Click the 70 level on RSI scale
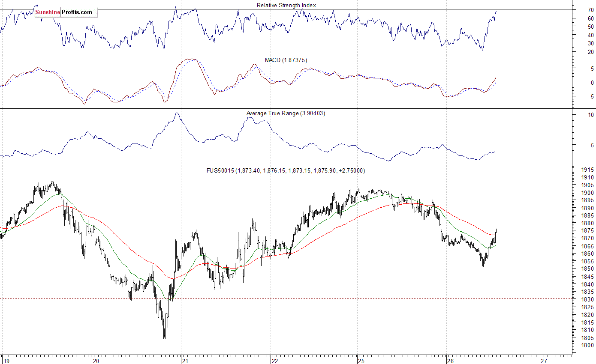Image resolution: width=596 pixels, height=364 pixels. (x=590, y=10)
